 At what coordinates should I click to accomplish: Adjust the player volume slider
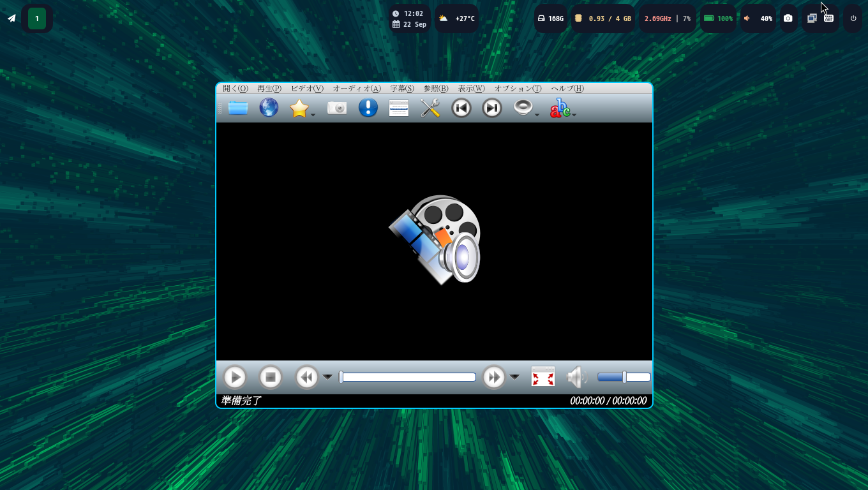[x=624, y=377]
